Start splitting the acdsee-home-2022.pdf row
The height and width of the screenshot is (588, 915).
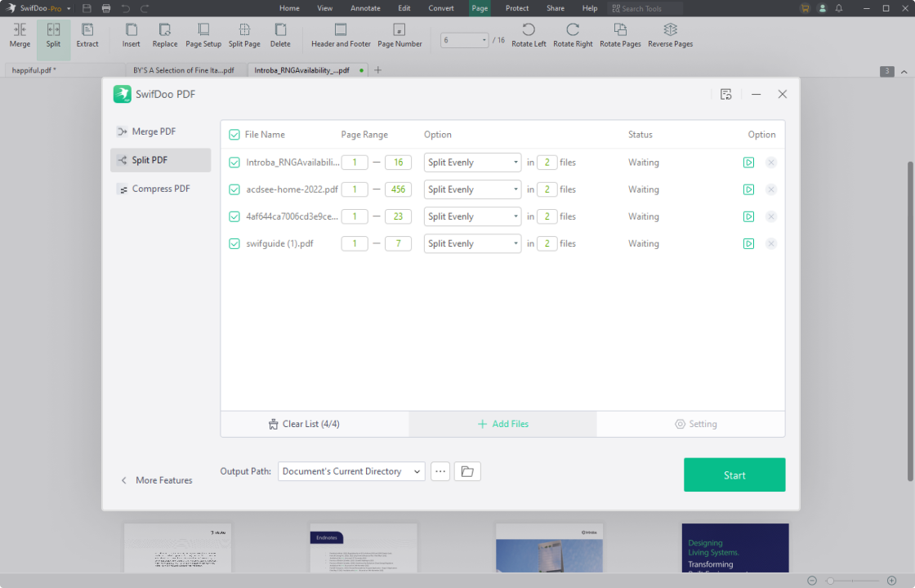pyautogui.click(x=748, y=189)
